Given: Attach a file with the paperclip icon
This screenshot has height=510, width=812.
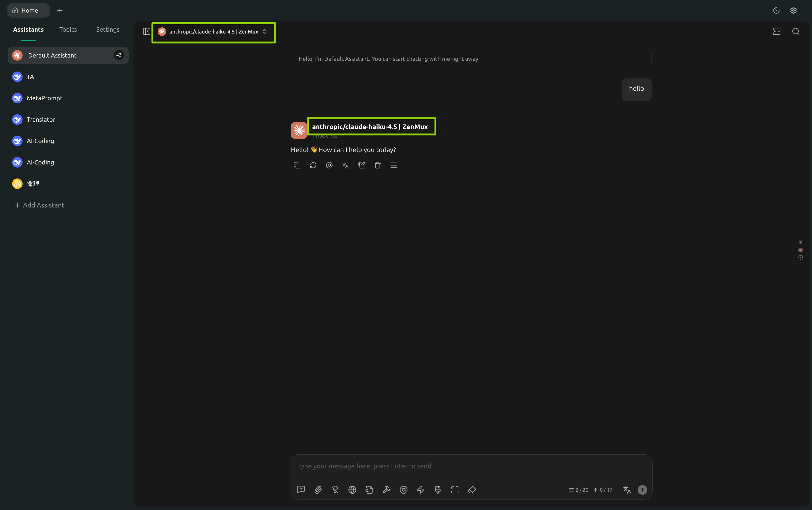Looking at the screenshot, I should [318, 490].
